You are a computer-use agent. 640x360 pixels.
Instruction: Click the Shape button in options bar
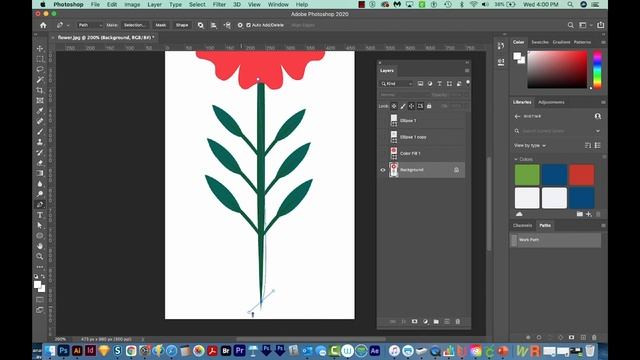pyautogui.click(x=182, y=25)
